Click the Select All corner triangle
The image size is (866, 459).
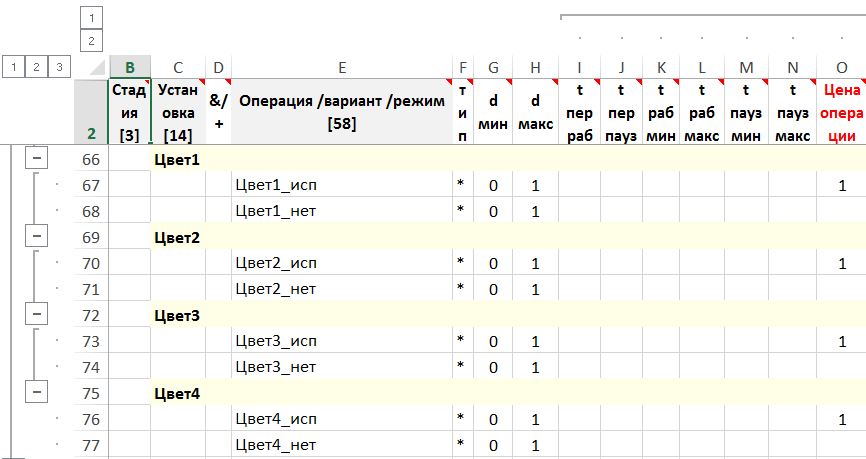[95, 67]
